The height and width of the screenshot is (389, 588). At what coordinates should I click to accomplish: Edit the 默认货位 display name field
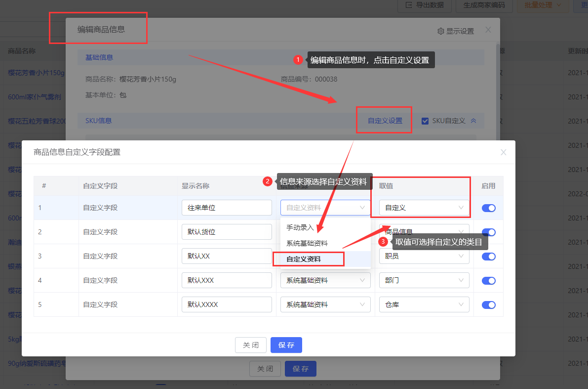[x=227, y=232]
